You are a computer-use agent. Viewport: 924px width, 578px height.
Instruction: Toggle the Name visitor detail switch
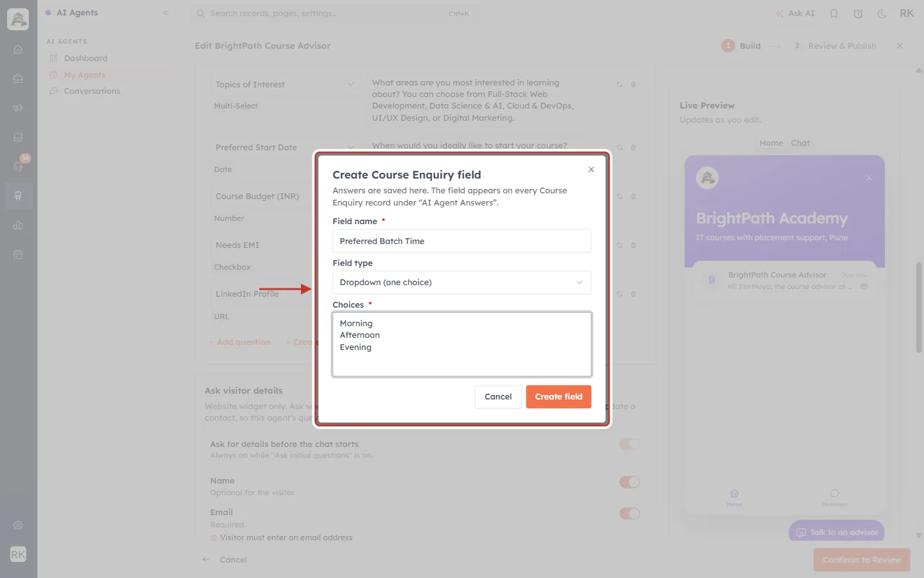tap(629, 482)
